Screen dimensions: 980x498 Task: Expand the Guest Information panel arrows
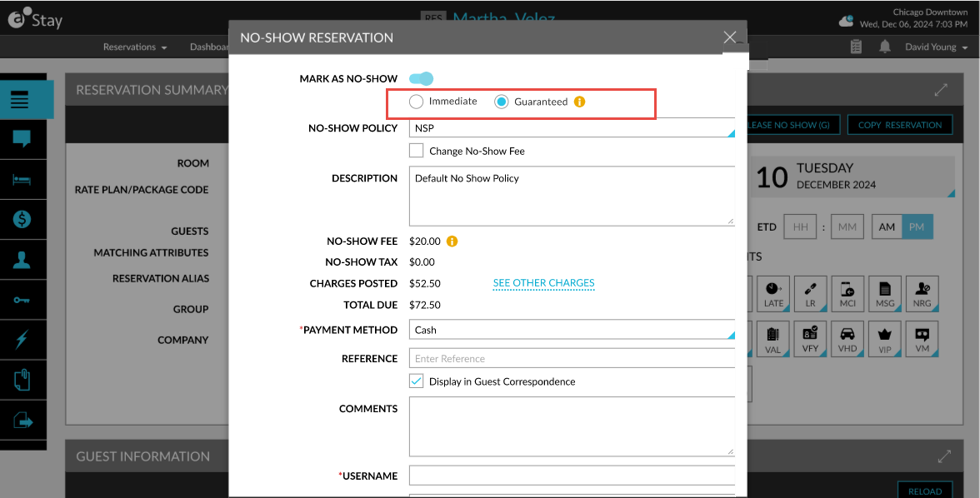943,456
